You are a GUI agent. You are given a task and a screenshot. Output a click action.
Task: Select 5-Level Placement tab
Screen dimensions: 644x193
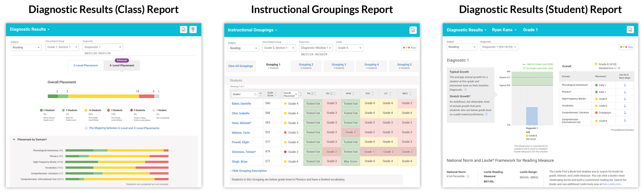pos(122,66)
